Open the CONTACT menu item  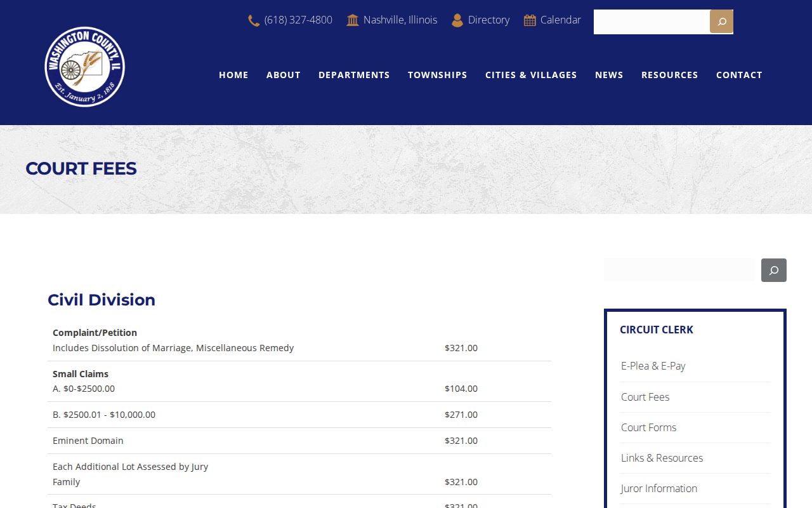click(x=739, y=75)
